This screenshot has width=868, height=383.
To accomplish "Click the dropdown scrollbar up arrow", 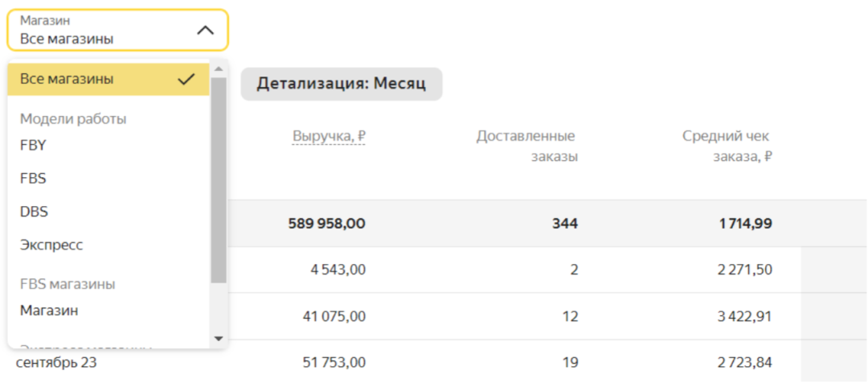I will point(218,69).
